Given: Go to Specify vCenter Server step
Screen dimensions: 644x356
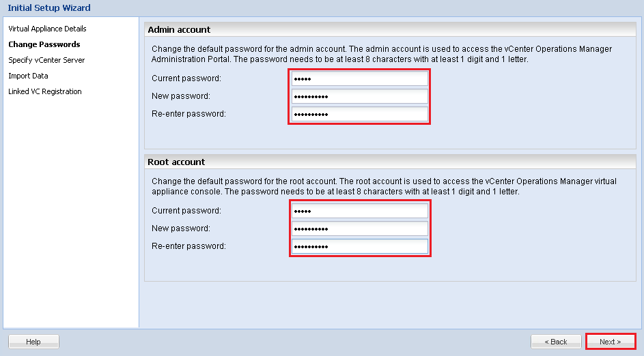Looking at the screenshot, I should click(x=46, y=60).
